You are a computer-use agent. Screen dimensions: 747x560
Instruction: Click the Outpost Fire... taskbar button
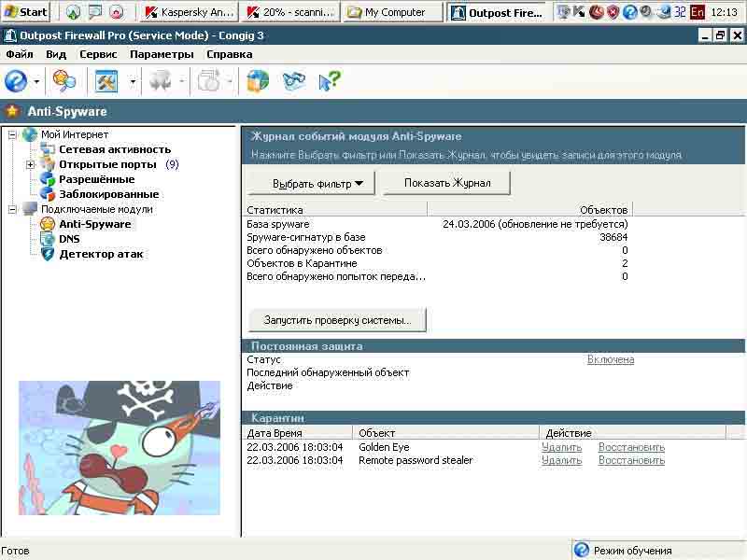(498, 12)
